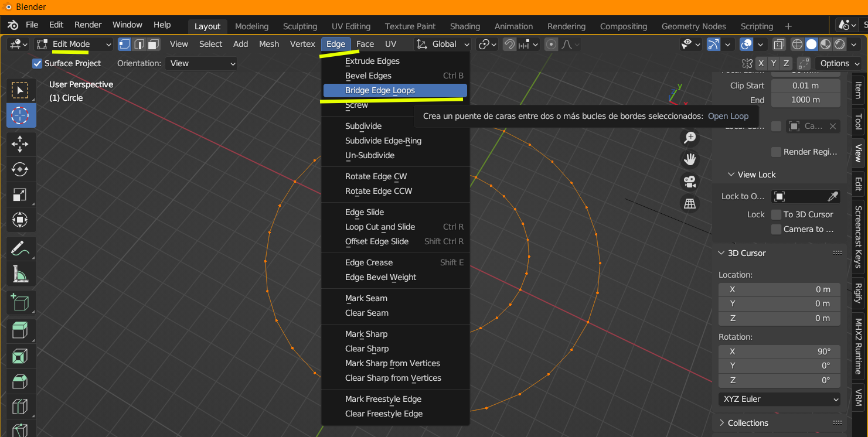The image size is (868, 437).
Task: Open Global transform orientation dropdown
Action: click(x=442, y=44)
